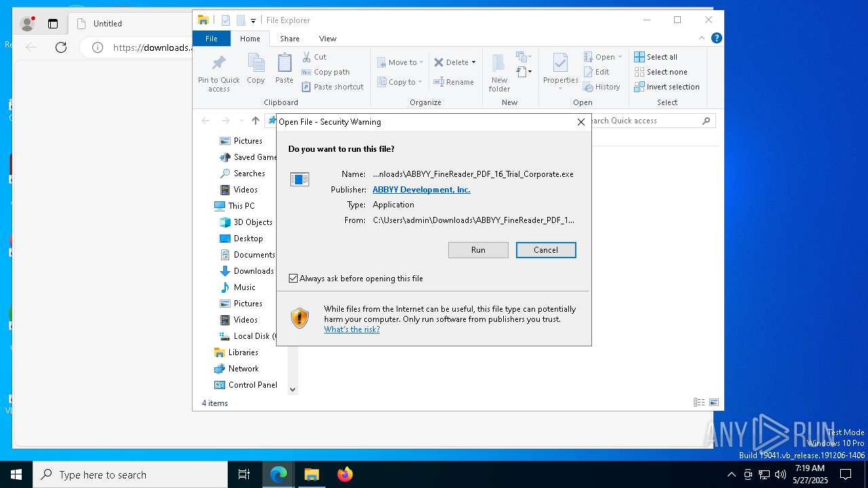
Task: Select Downloads in navigation pane
Action: click(x=247, y=271)
